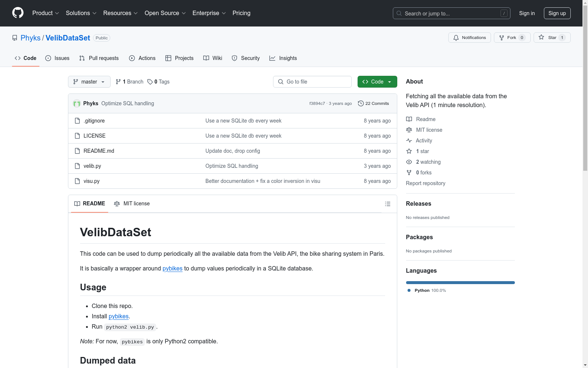588x368 pixels.
Task: Click the file icon beside .gitignore
Action: pyautogui.click(x=77, y=121)
